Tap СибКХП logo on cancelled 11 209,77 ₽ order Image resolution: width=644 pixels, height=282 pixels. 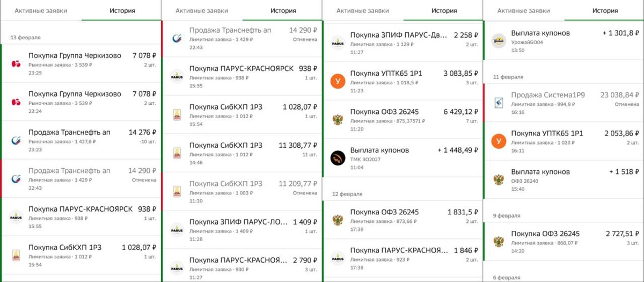(x=177, y=191)
